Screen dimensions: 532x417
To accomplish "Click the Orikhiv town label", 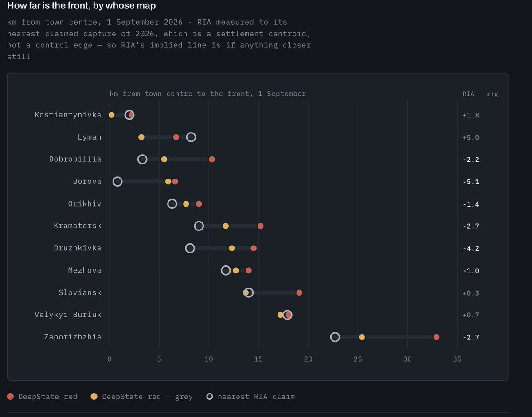I will (x=85, y=203).
